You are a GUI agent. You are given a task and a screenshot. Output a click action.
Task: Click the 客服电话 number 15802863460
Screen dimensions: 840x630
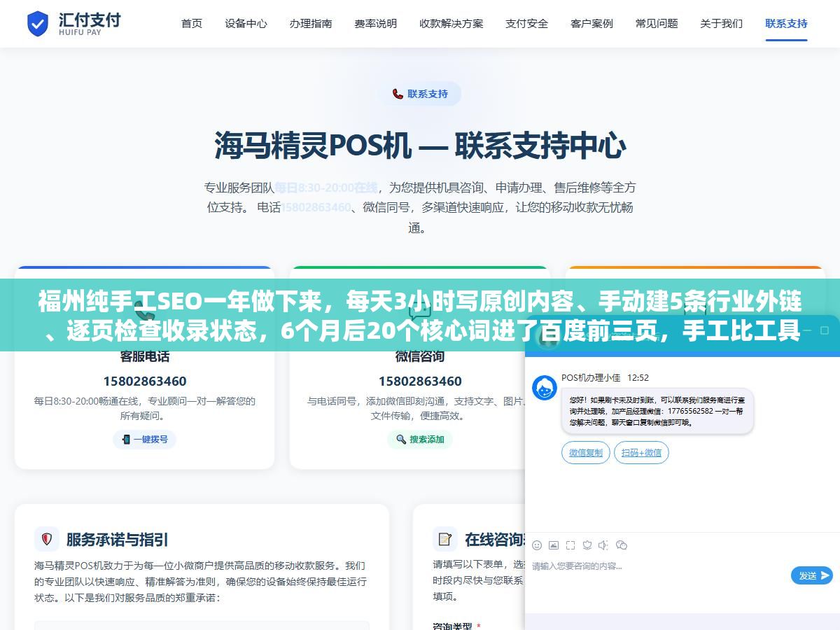145,381
